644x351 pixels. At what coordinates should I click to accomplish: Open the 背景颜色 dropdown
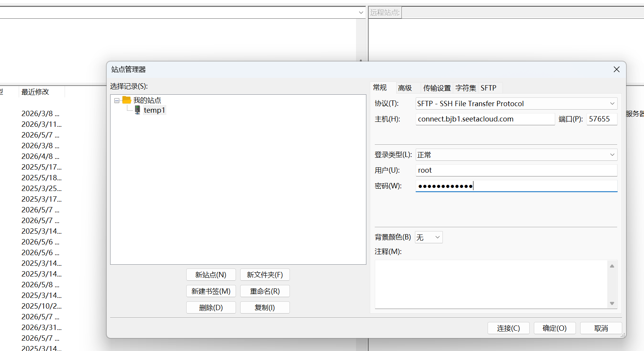(x=429, y=237)
